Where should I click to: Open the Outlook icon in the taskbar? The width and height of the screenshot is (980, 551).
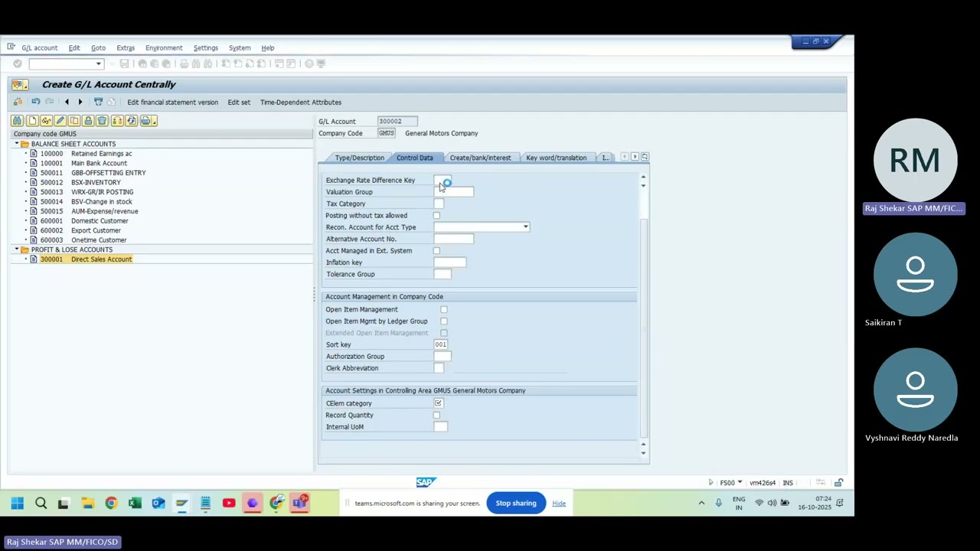pyautogui.click(x=158, y=503)
